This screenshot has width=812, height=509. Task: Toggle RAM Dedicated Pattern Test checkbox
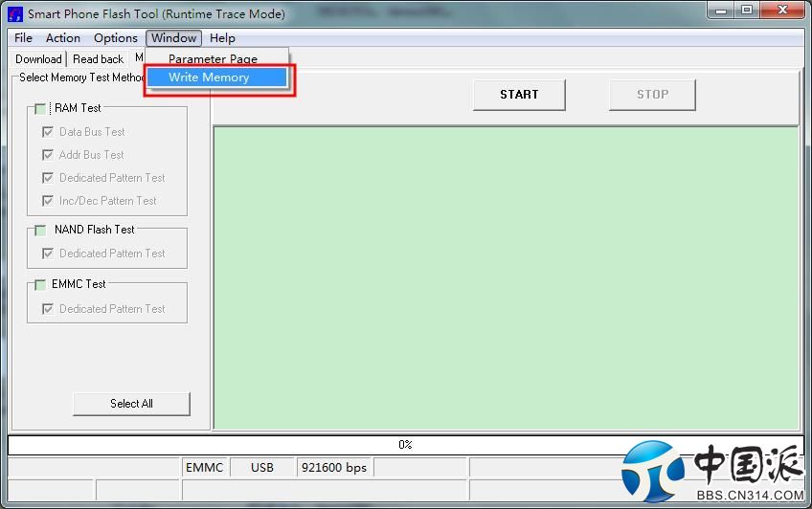point(48,178)
